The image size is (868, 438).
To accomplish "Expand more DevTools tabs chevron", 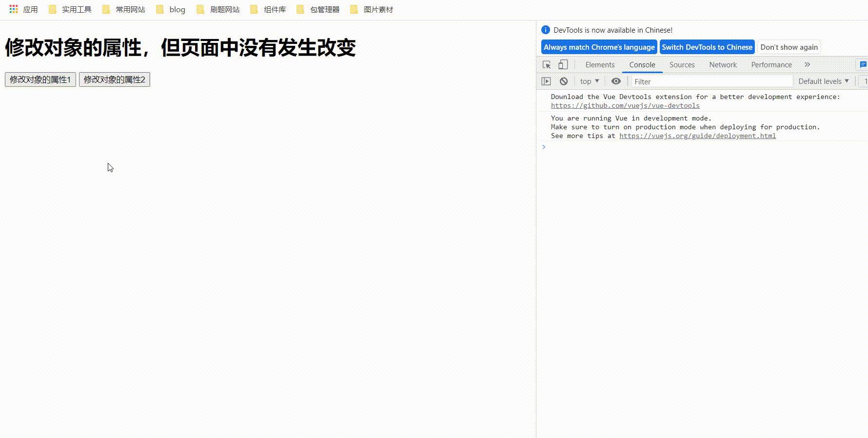I will [808, 64].
